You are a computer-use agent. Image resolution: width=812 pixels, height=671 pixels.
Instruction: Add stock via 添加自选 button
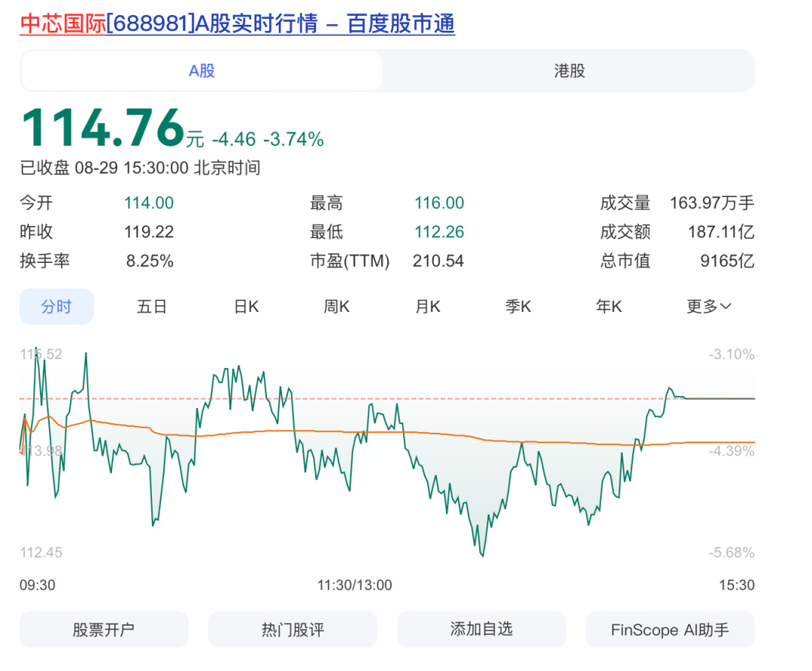[x=481, y=630]
